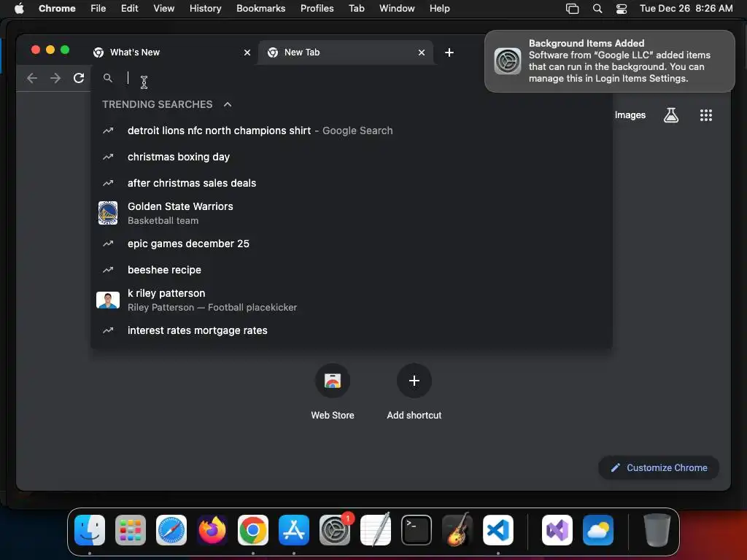Screen dimensions: 747x560
Task: Click the date and time in menu bar
Action: 686,9
